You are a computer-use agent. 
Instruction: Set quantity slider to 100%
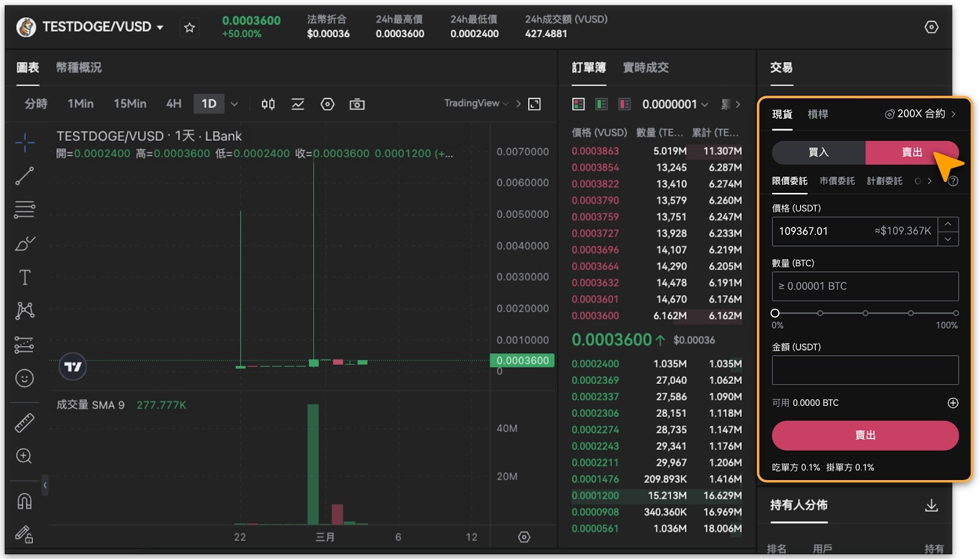956,313
